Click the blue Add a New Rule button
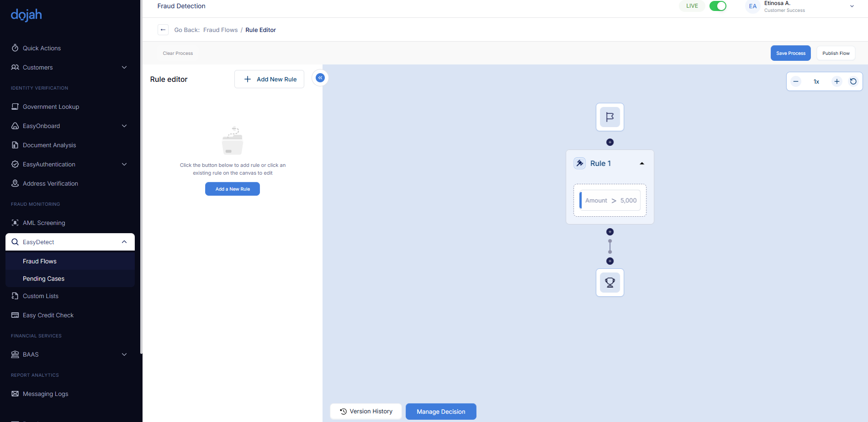 233,189
